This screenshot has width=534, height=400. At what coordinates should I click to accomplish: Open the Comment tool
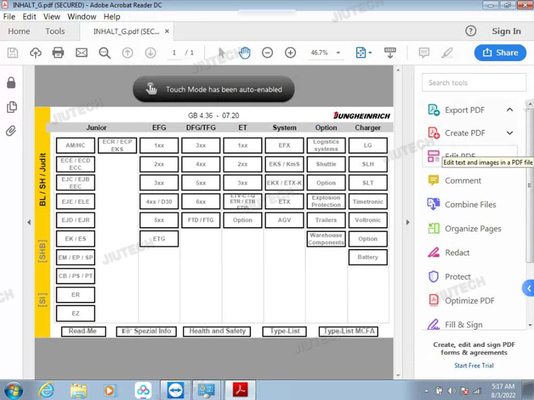pyautogui.click(x=455, y=180)
